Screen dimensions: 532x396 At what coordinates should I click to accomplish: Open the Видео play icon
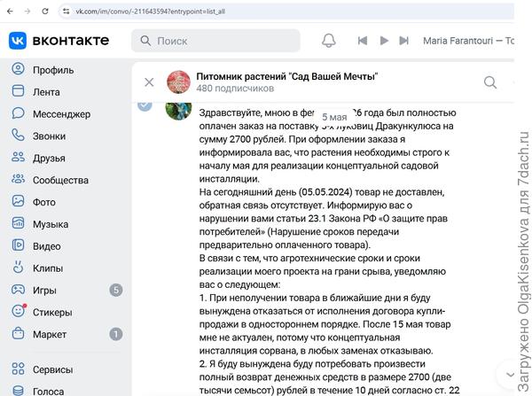pyautogui.click(x=18, y=245)
